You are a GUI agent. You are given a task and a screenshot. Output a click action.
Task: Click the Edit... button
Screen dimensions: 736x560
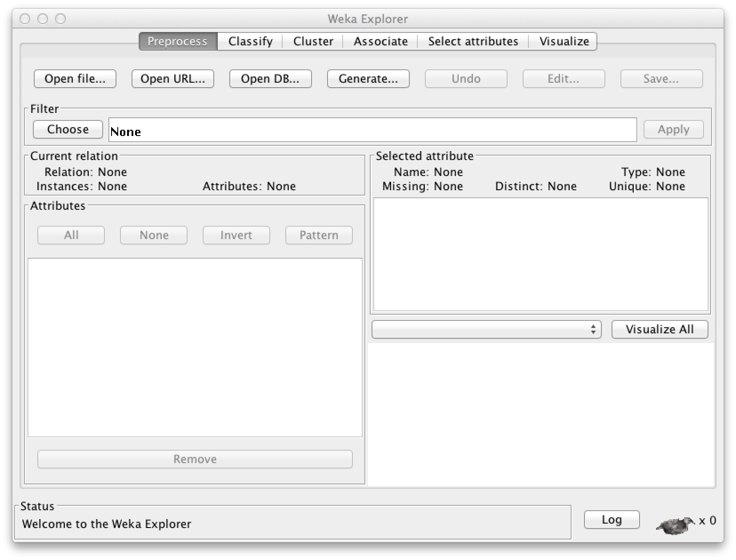pyautogui.click(x=564, y=79)
